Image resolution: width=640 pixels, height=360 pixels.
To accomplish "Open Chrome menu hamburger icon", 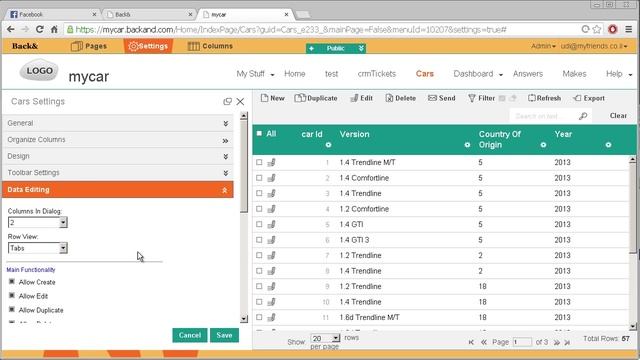I will click(629, 29).
